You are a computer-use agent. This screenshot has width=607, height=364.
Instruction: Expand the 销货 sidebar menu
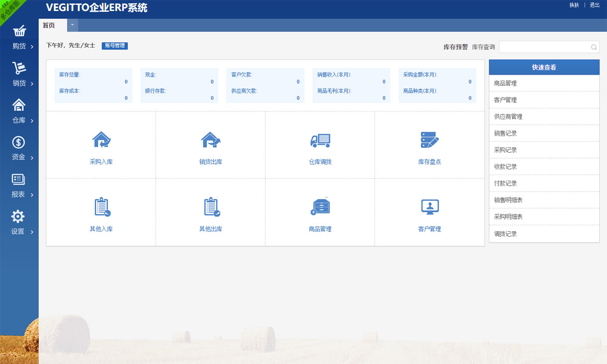(19, 75)
